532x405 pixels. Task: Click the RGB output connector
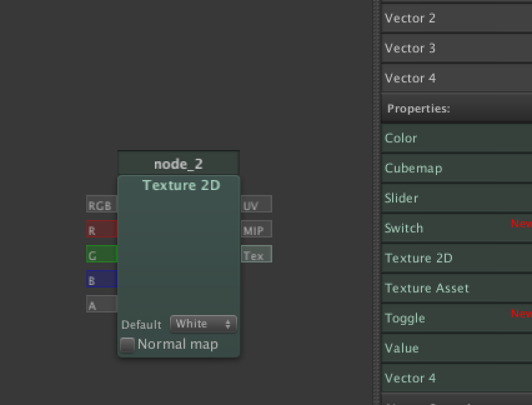101,205
